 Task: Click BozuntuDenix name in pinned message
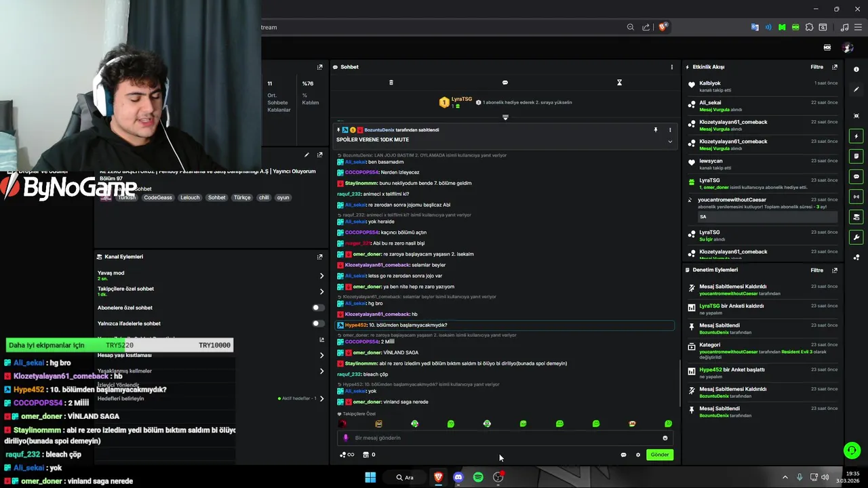tap(379, 129)
